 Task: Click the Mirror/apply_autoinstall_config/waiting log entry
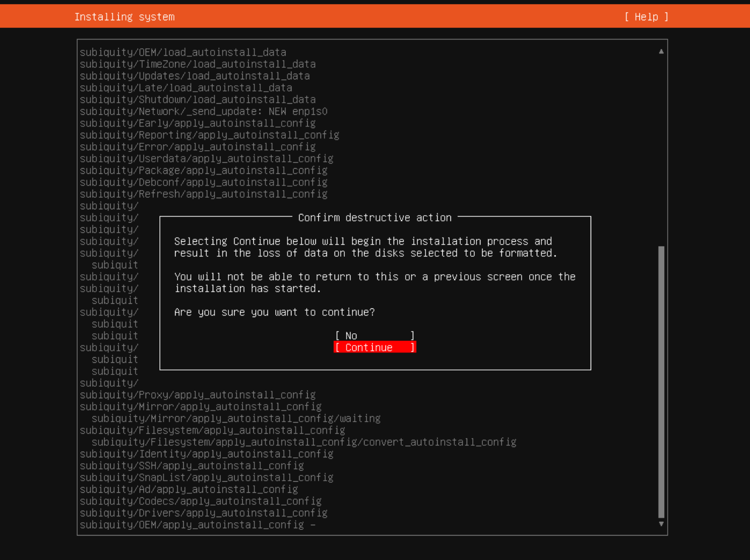[x=236, y=419]
